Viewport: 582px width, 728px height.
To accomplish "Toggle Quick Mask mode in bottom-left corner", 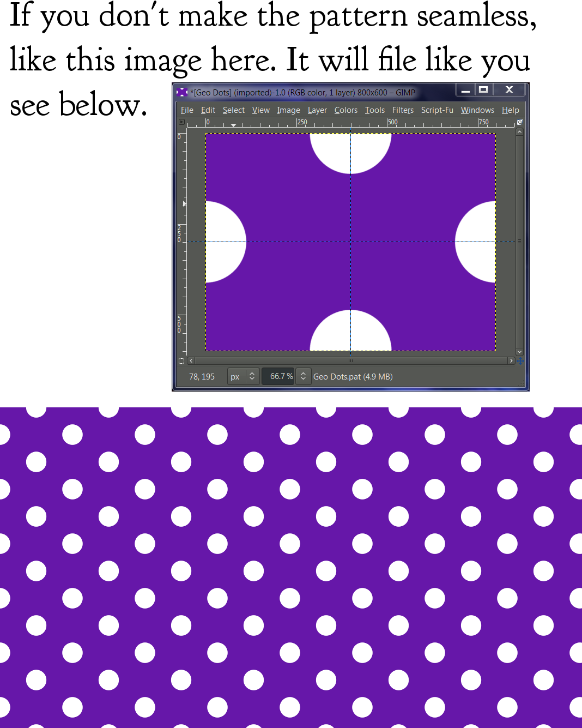I will [181, 360].
